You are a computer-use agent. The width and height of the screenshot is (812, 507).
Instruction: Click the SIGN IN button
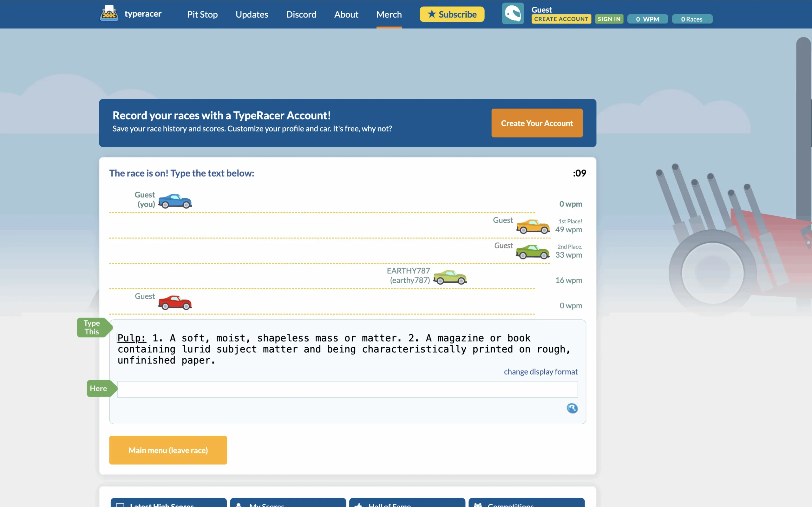tap(609, 19)
